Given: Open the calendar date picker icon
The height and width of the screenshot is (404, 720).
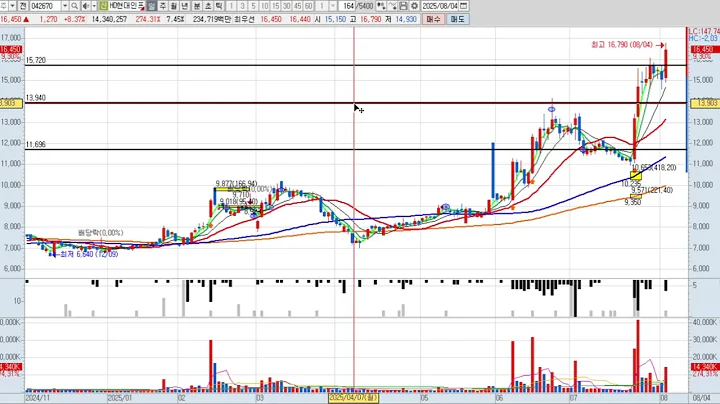Looking at the screenshot, I should tap(464, 6).
